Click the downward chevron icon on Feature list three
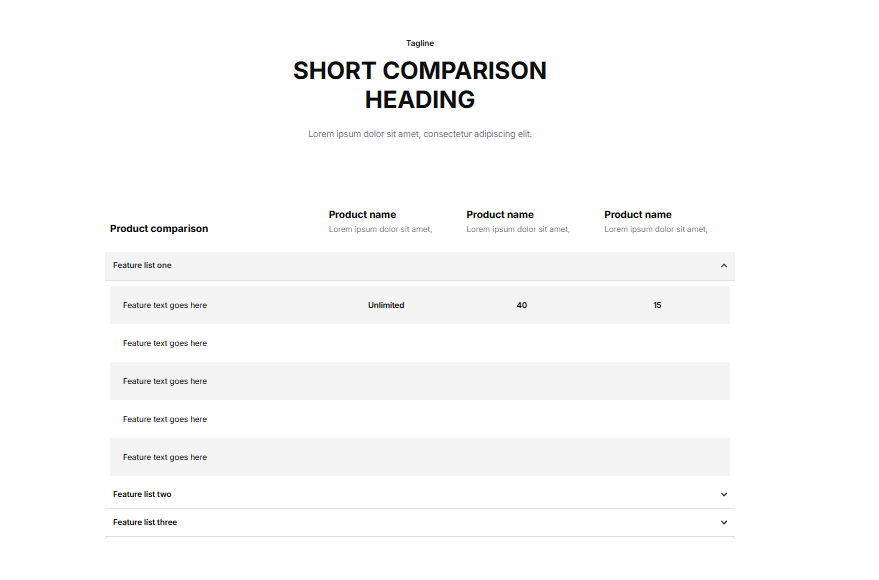This screenshot has width=879, height=580. [723, 521]
